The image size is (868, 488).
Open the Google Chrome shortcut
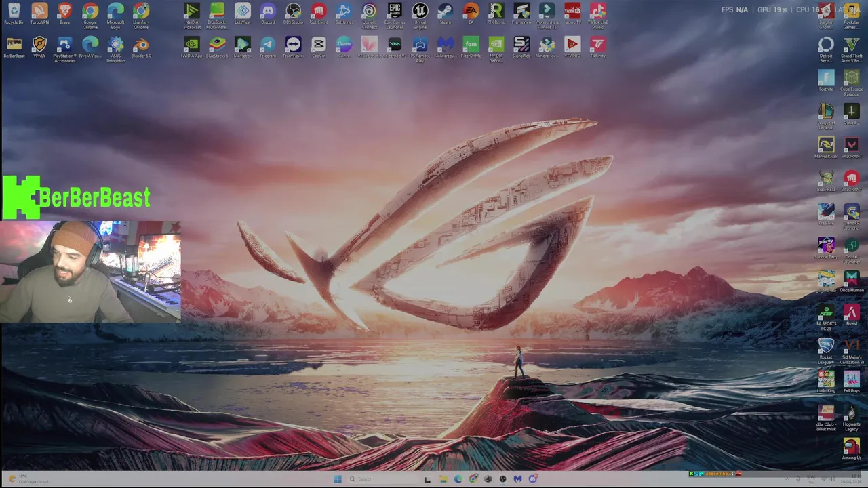[90, 16]
